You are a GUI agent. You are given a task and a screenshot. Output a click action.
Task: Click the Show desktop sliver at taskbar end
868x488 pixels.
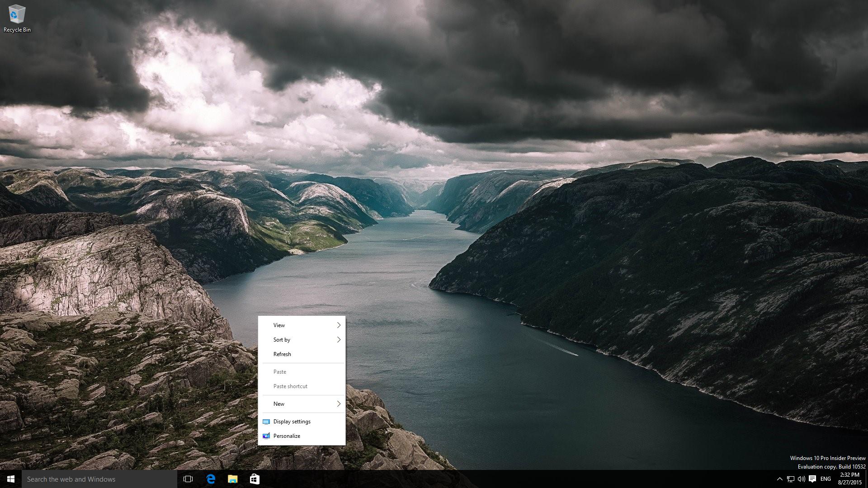tap(866, 479)
